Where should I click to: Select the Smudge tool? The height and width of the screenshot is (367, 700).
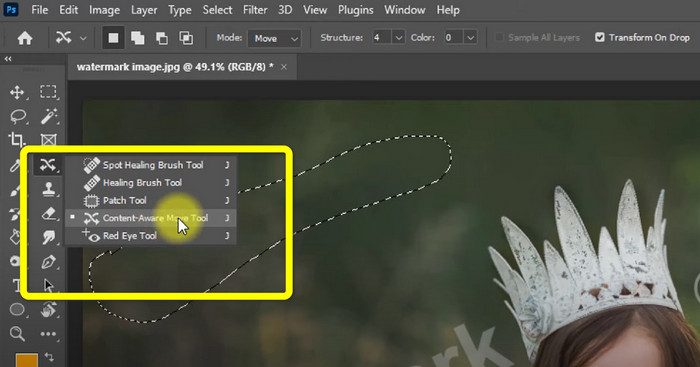point(48,237)
